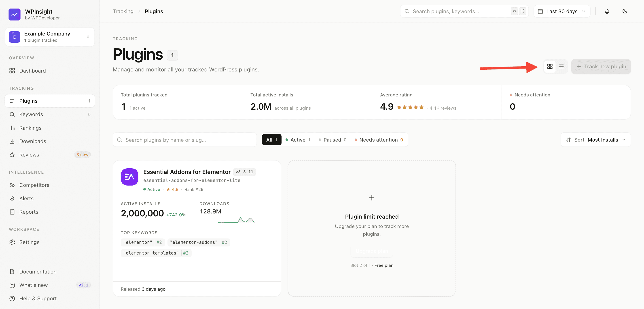Open Competitors in the sidebar
This screenshot has height=309, width=644.
click(x=50, y=185)
